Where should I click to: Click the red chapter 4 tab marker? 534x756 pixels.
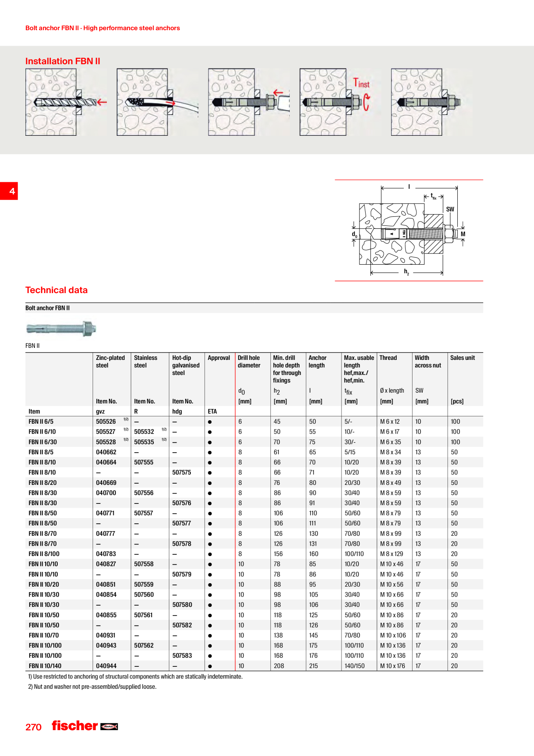coord(9,191)
